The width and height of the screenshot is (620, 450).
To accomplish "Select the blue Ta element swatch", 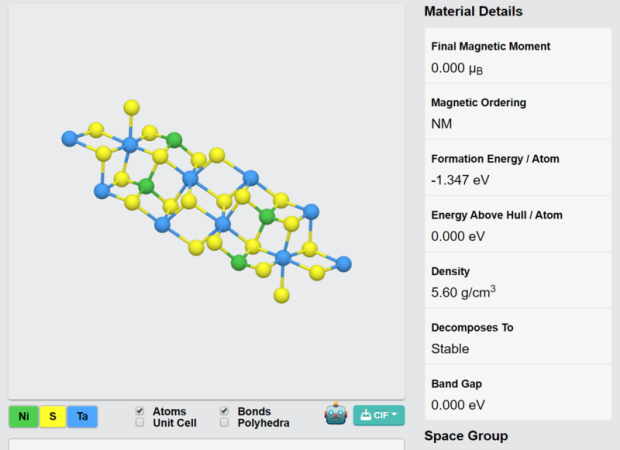I will tap(82, 416).
